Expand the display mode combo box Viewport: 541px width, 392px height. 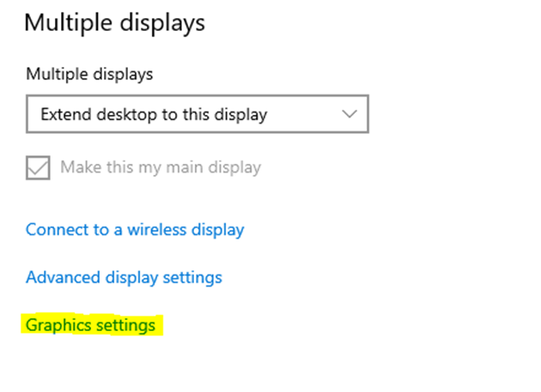(x=197, y=114)
